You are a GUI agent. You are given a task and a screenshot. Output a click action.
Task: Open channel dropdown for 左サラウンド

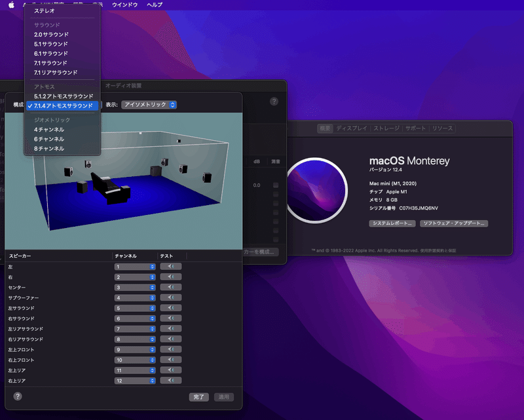pos(135,309)
